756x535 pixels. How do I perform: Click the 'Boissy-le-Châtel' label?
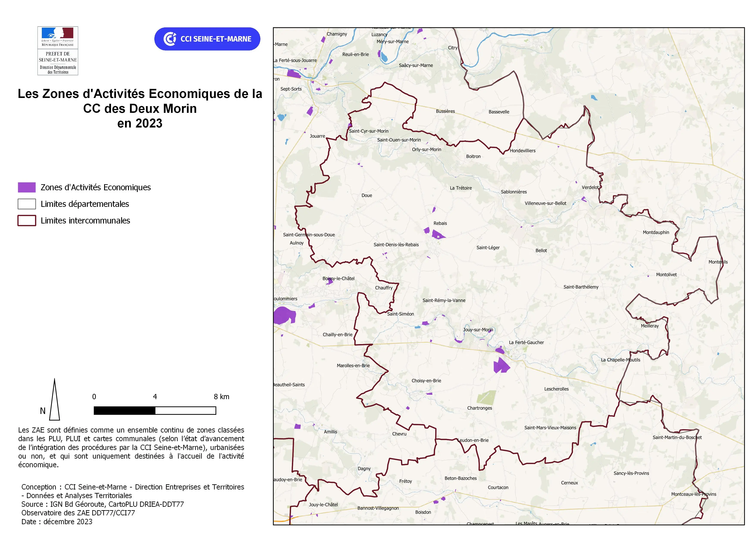(x=338, y=279)
